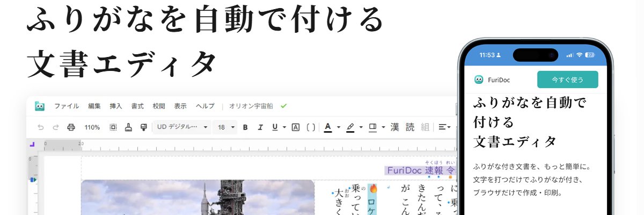Click the 漢 kanji toolbar button
Viewport: 644px width, 215px height.
point(395,127)
